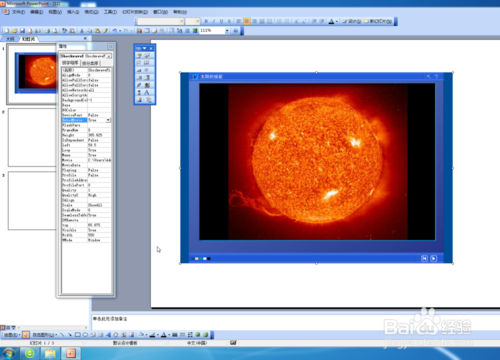500x360 pixels.
Task: Expand the zoom percentage dropdown
Action: [227, 31]
